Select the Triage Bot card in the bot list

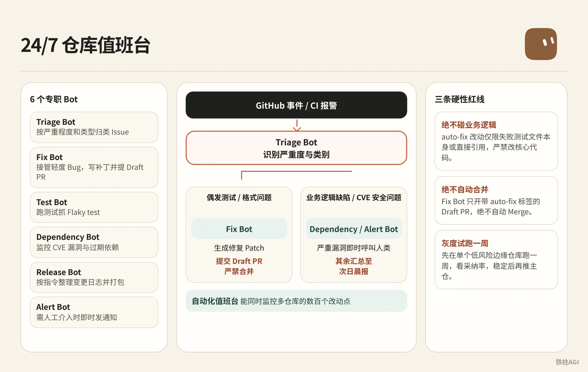[x=94, y=127]
